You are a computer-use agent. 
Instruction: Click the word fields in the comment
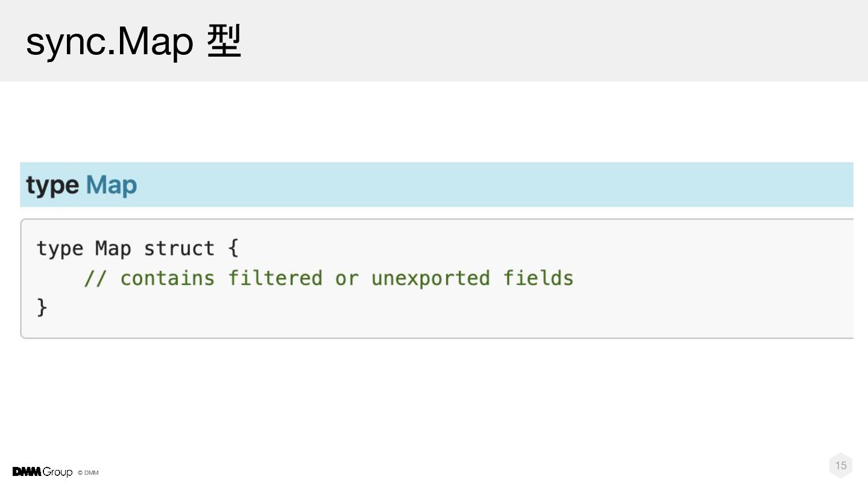(x=538, y=278)
